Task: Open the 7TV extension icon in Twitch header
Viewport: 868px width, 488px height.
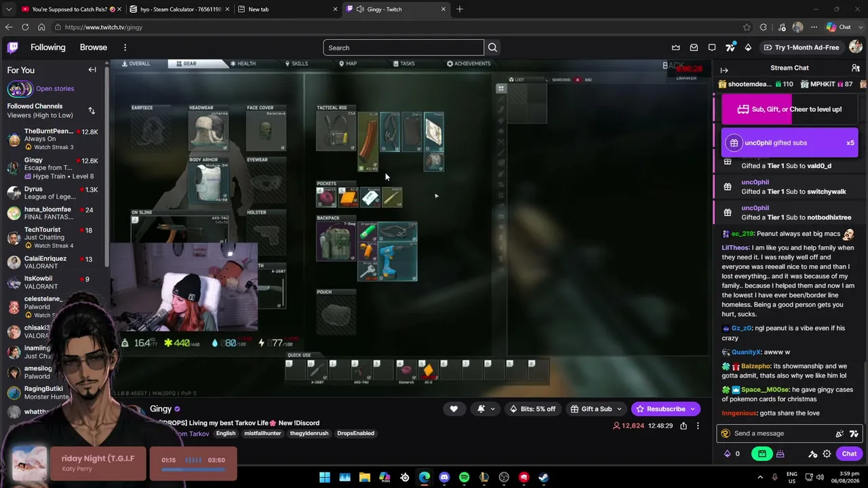Action: click(x=730, y=47)
